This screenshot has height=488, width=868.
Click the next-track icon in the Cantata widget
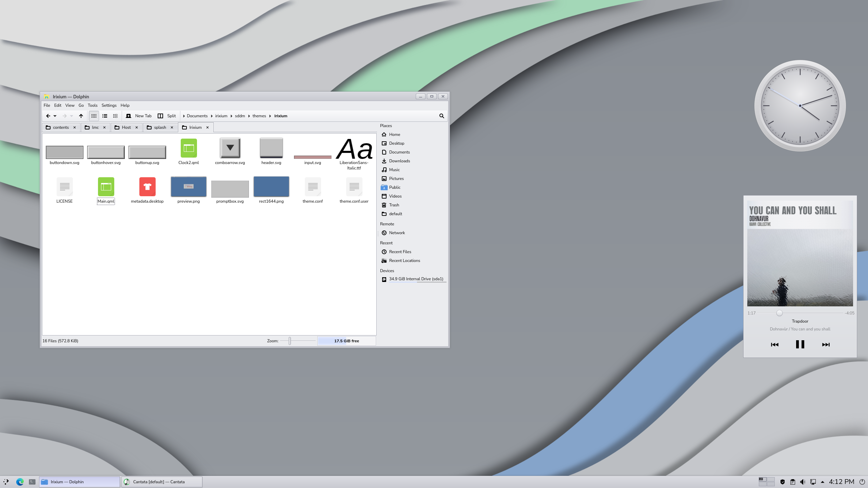(x=826, y=344)
